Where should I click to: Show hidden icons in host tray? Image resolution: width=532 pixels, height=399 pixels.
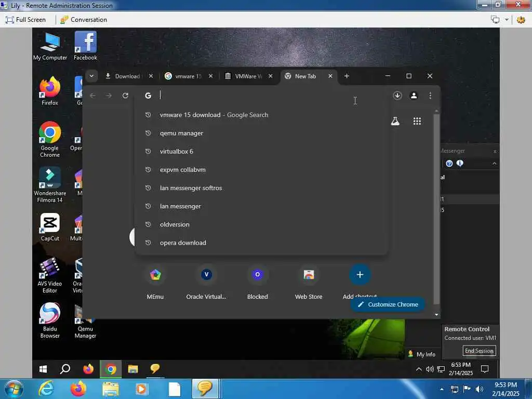(442, 389)
